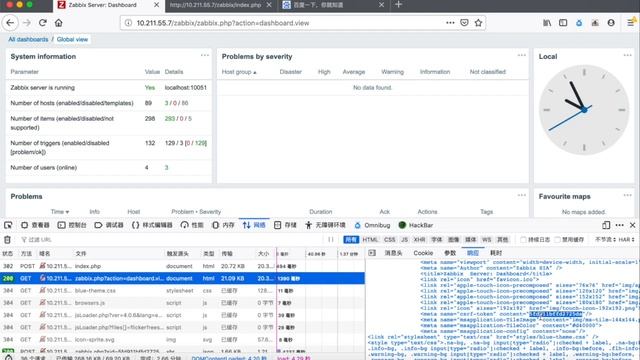Open the Cookie tab in request details
The height and width of the screenshot is (360, 640).
(423, 253)
